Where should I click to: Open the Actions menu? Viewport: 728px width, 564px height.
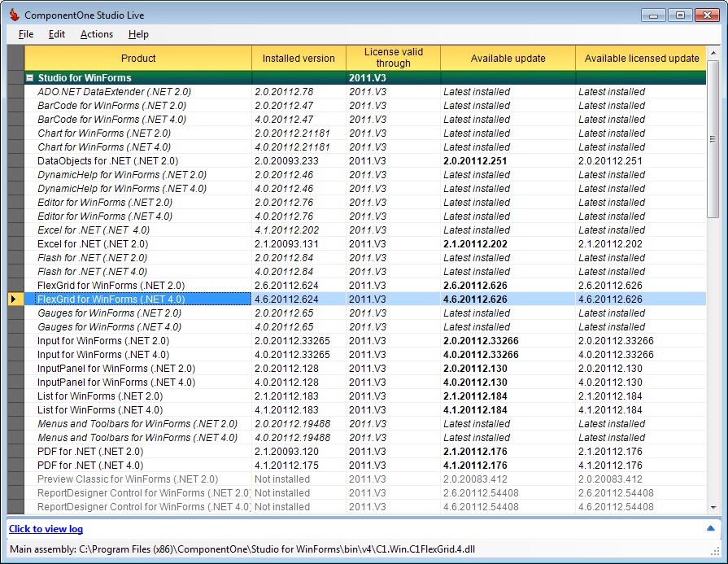point(97,34)
